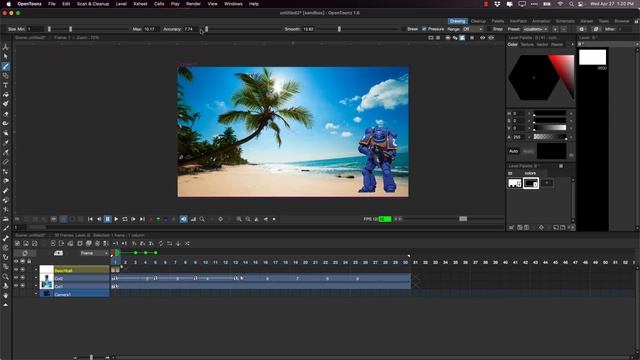Click the -1 step button in Xsheet toolbar
The image size is (640, 360).
[116, 243]
